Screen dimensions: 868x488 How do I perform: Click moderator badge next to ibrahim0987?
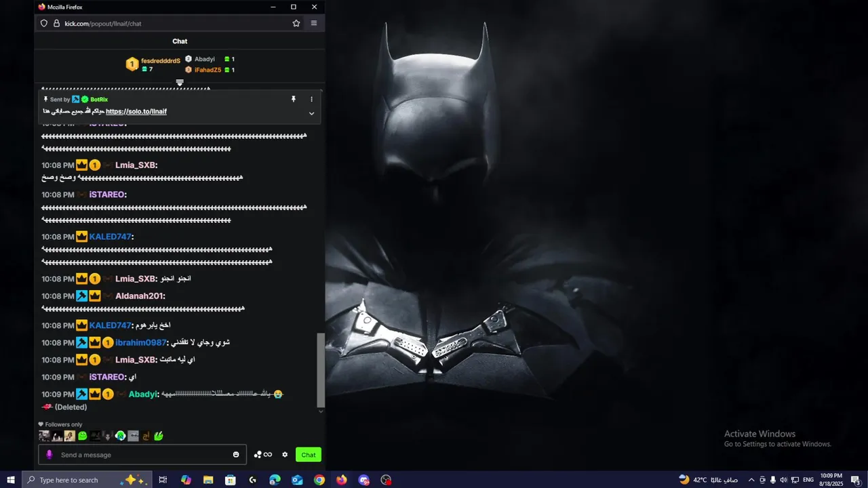(x=82, y=342)
